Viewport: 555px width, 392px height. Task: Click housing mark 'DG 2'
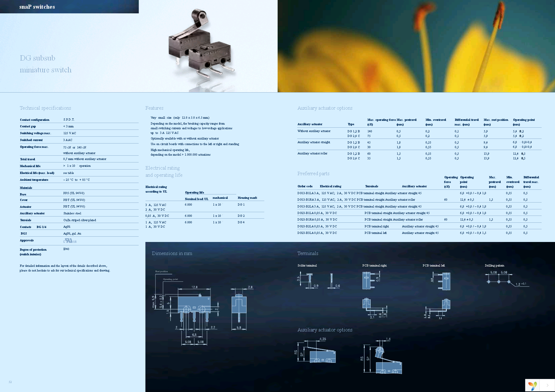coord(241,216)
